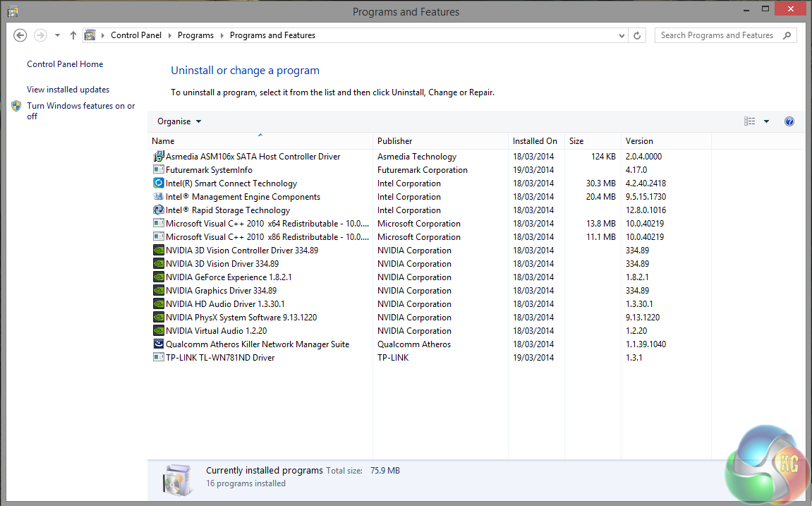Open the Organise dropdown menu
Image resolution: width=812 pixels, height=506 pixels.
[179, 121]
